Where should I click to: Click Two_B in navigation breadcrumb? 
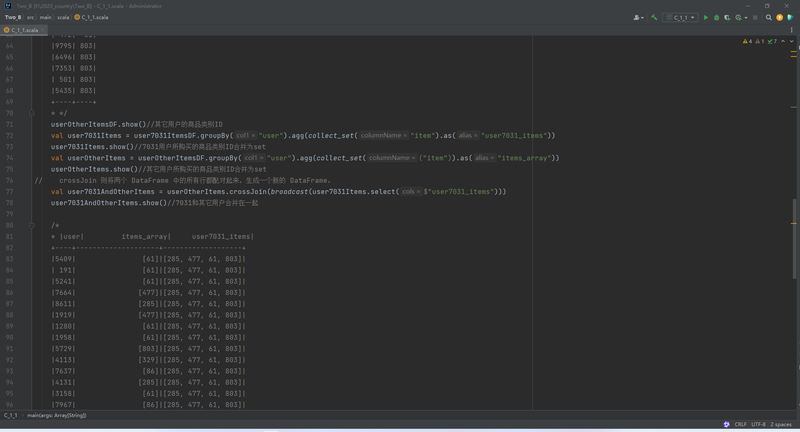(13, 17)
